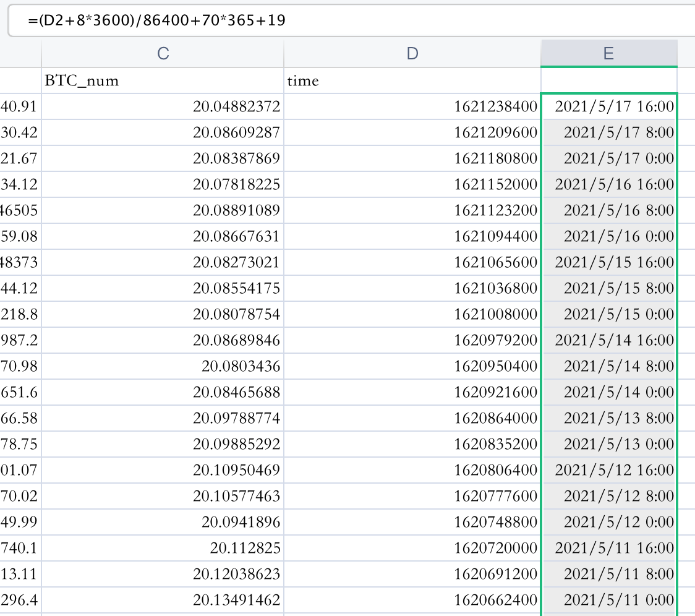Click timestamp cell 1621008000
The width and height of the screenshot is (695, 616).
coord(412,314)
